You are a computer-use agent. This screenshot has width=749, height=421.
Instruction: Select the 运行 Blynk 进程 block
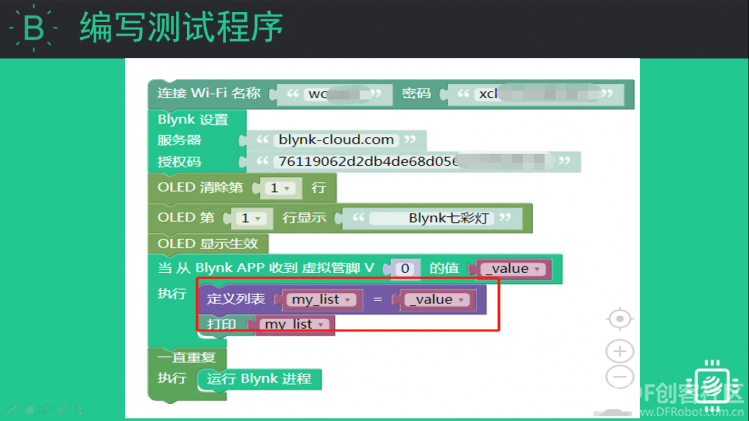click(x=259, y=379)
